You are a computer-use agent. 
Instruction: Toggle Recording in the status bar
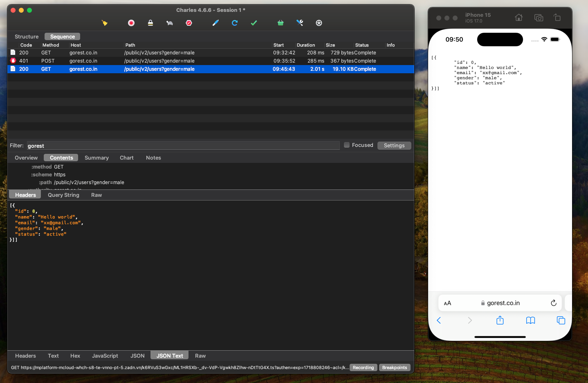click(x=363, y=367)
